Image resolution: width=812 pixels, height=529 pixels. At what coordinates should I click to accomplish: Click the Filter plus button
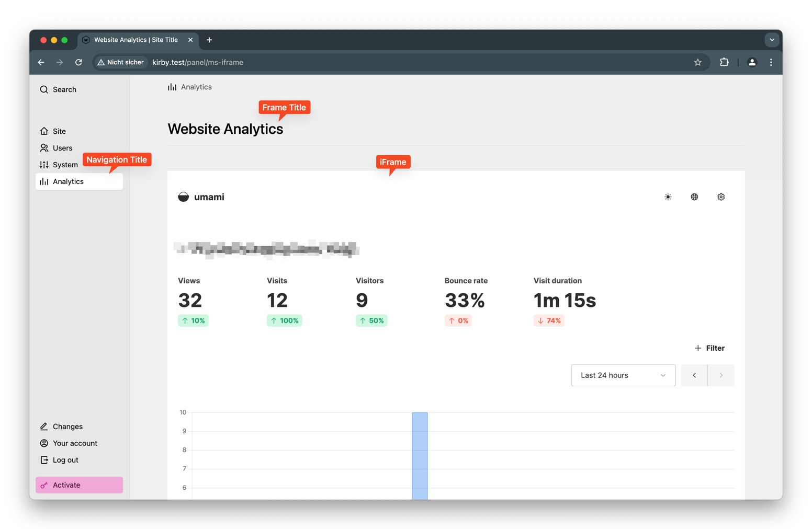coord(709,348)
